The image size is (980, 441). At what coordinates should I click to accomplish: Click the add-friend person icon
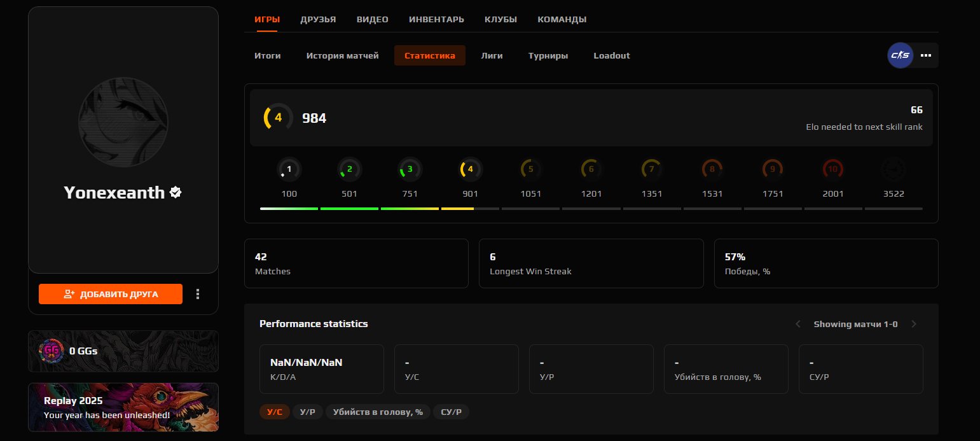[69, 294]
